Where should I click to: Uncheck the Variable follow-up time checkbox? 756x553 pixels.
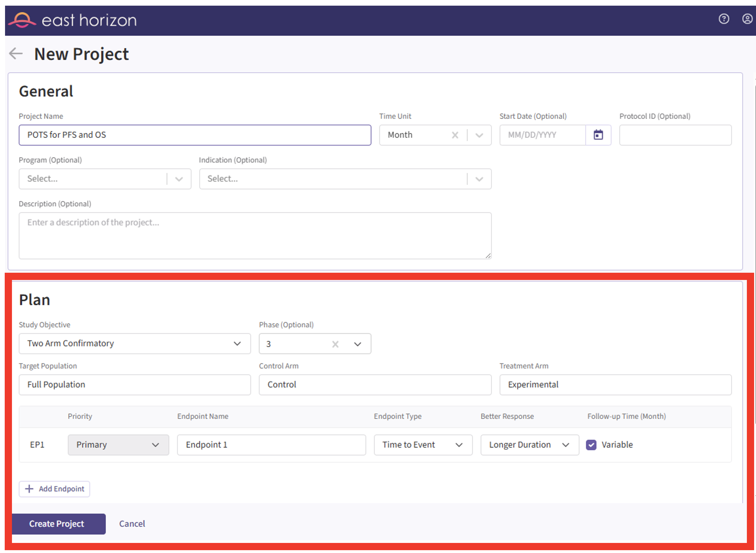pyautogui.click(x=591, y=445)
